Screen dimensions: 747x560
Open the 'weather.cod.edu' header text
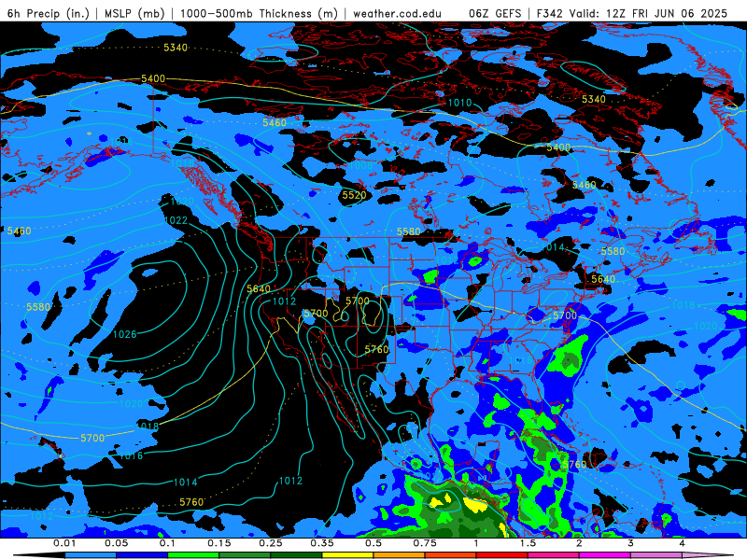click(x=397, y=13)
